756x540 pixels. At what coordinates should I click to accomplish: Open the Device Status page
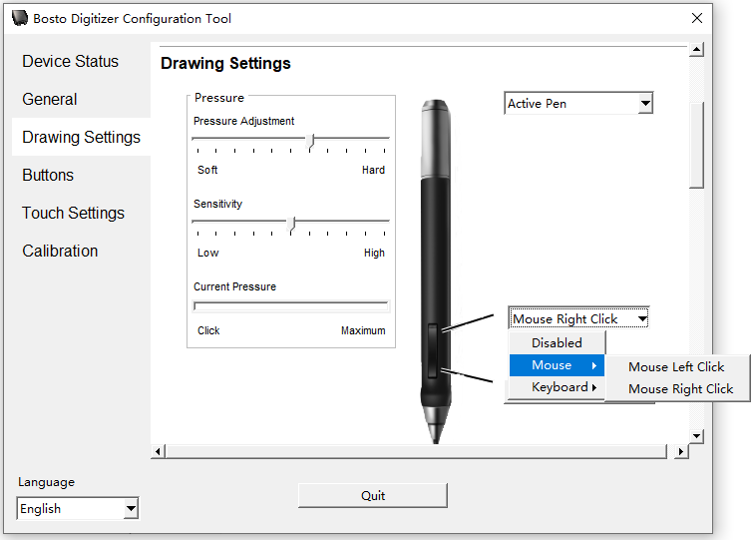70,61
